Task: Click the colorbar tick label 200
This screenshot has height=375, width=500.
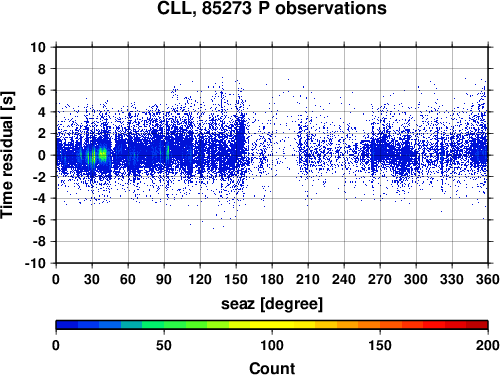Action: pyautogui.click(x=488, y=345)
